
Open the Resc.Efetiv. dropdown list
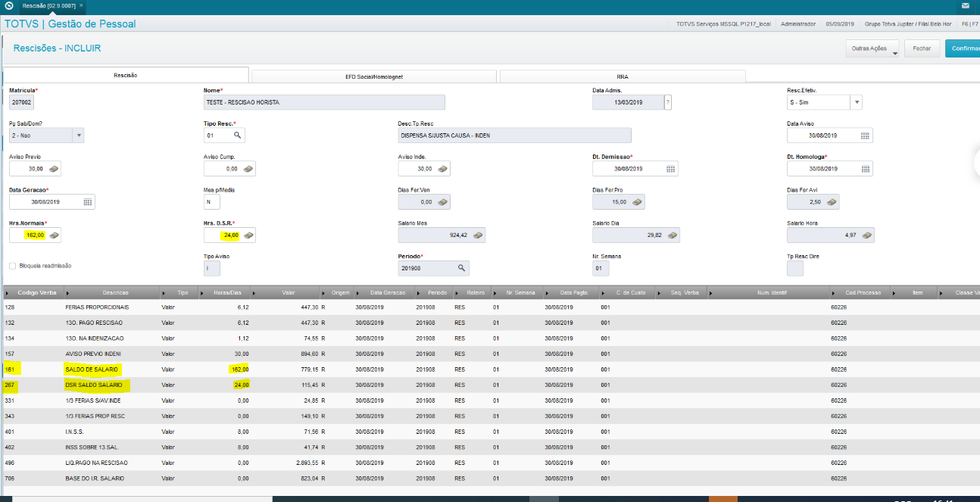pyautogui.click(x=856, y=103)
